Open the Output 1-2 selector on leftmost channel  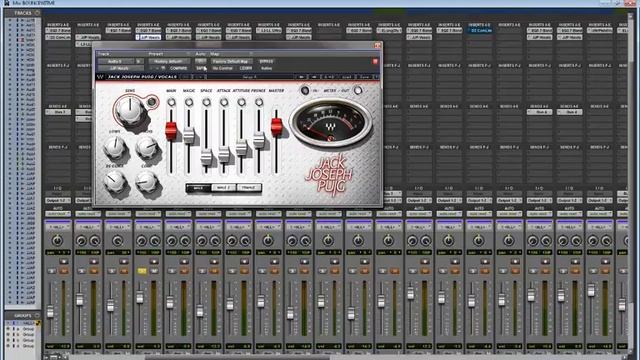pyautogui.click(x=58, y=200)
